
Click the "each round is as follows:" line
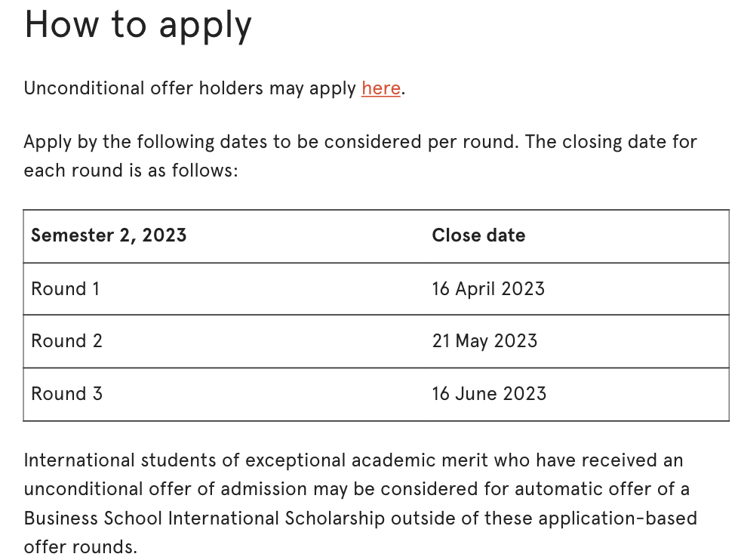coord(131,171)
